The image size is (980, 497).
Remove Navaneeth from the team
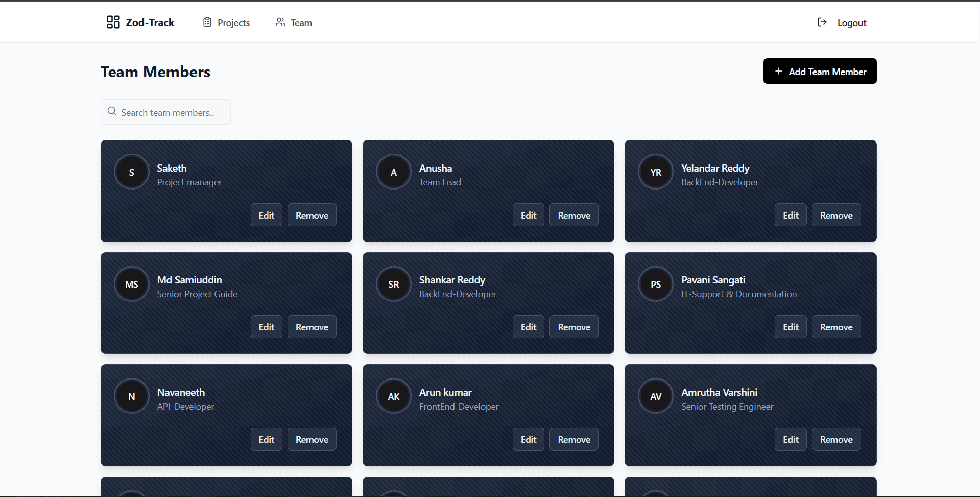pos(312,439)
